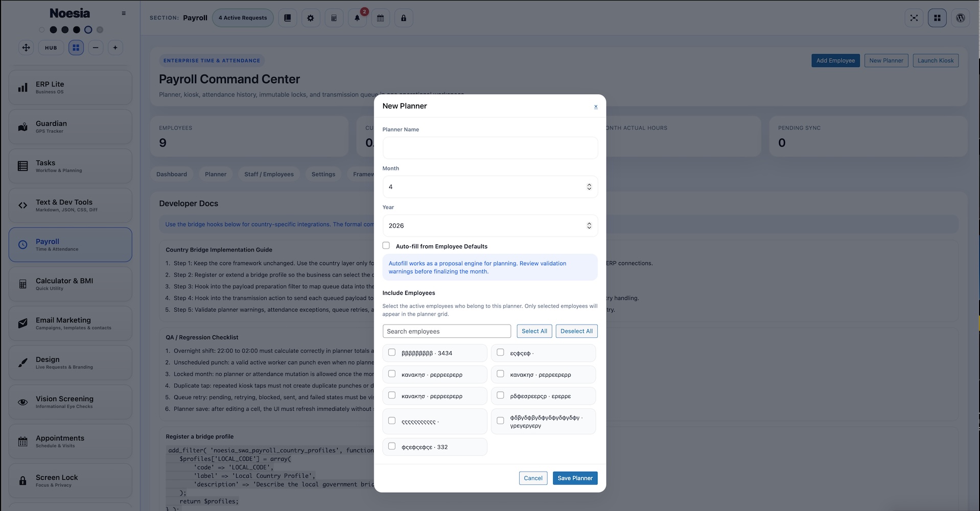This screenshot has height=511, width=980.
Task: Open the book icon in top toolbar
Action: (x=288, y=18)
